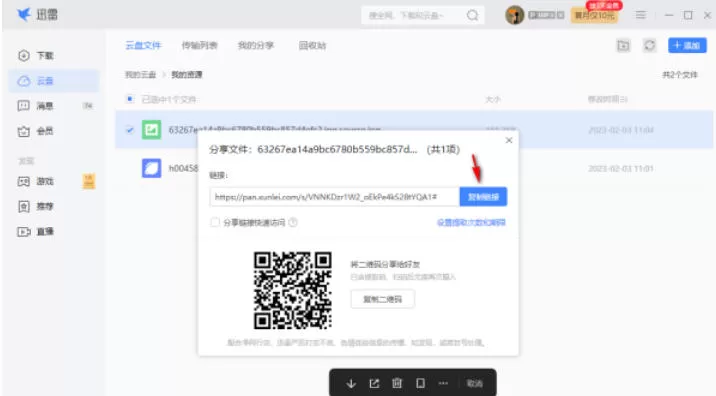
Task: Click help icon beside quick access option
Action: tap(293, 222)
